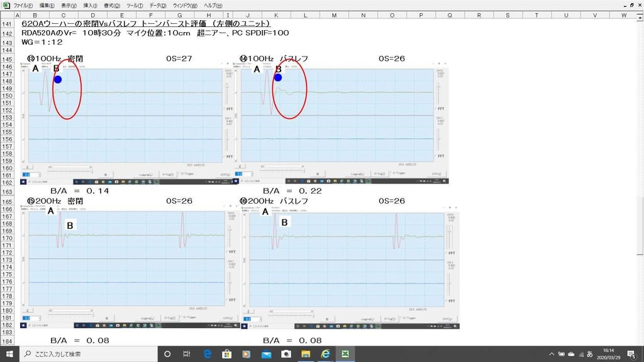Select the 100Hz 密閉 waveform picture

(x=127, y=123)
